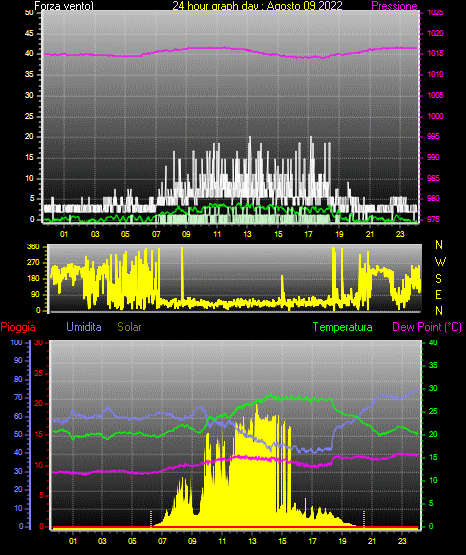
Task: Click the Solar legend label
Action: click(x=129, y=327)
